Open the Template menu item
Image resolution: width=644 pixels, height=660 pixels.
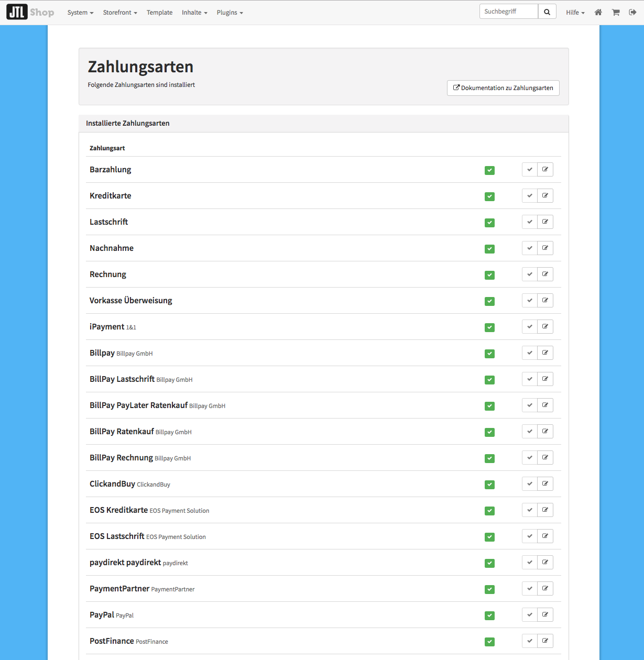159,13
